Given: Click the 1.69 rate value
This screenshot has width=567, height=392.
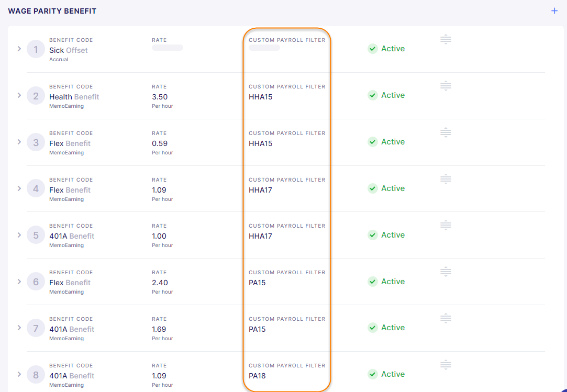Looking at the screenshot, I should click(x=159, y=329).
